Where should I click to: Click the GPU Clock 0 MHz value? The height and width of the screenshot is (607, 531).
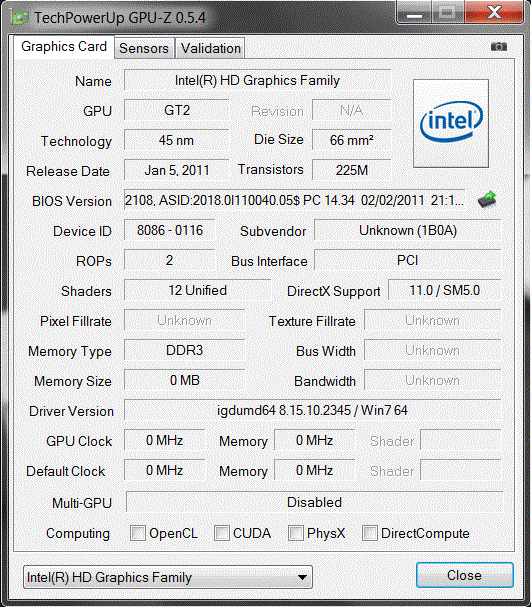[x=164, y=440]
